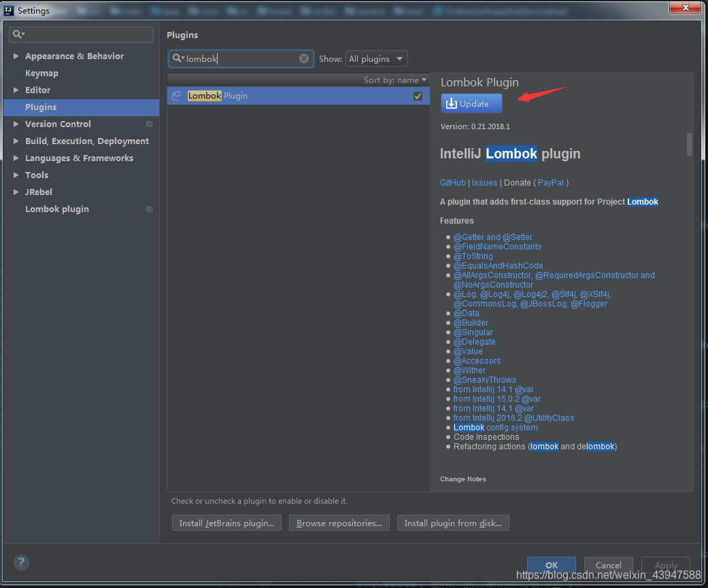The height and width of the screenshot is (588, 708).
Task: Close the Settings dialog window
Action: [685, 7]
